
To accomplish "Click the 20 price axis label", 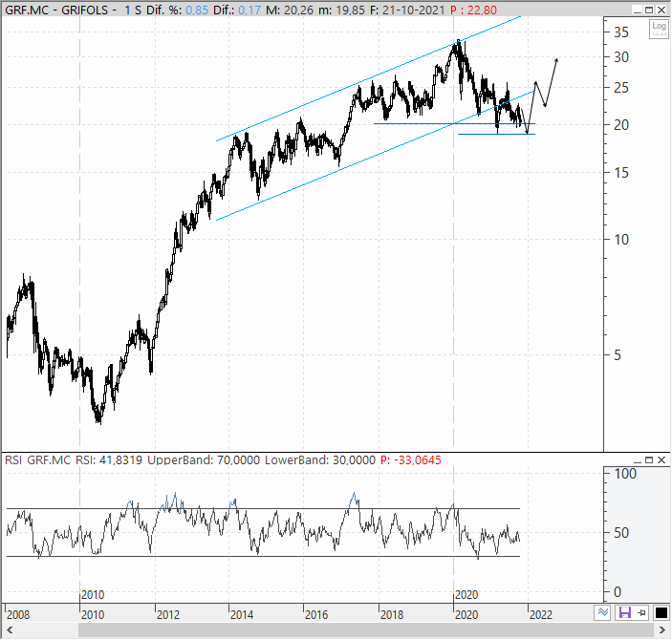I will tap(621, 125).
